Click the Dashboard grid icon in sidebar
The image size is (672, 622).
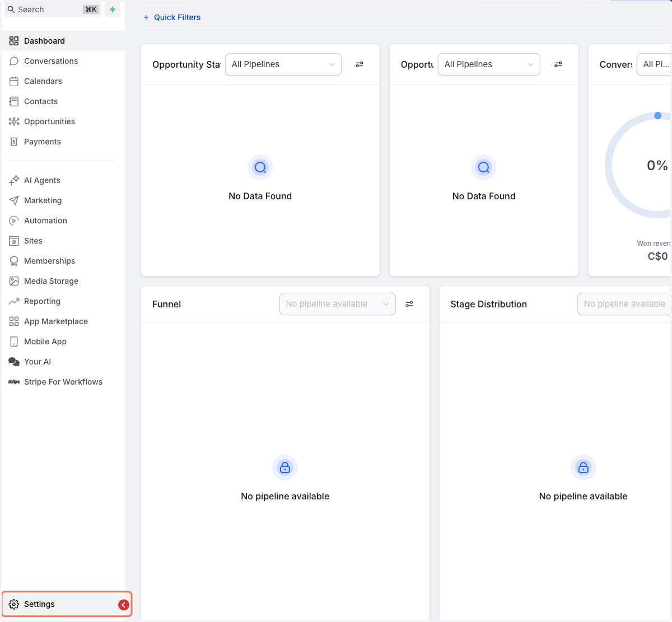click(x=14, y=41)
